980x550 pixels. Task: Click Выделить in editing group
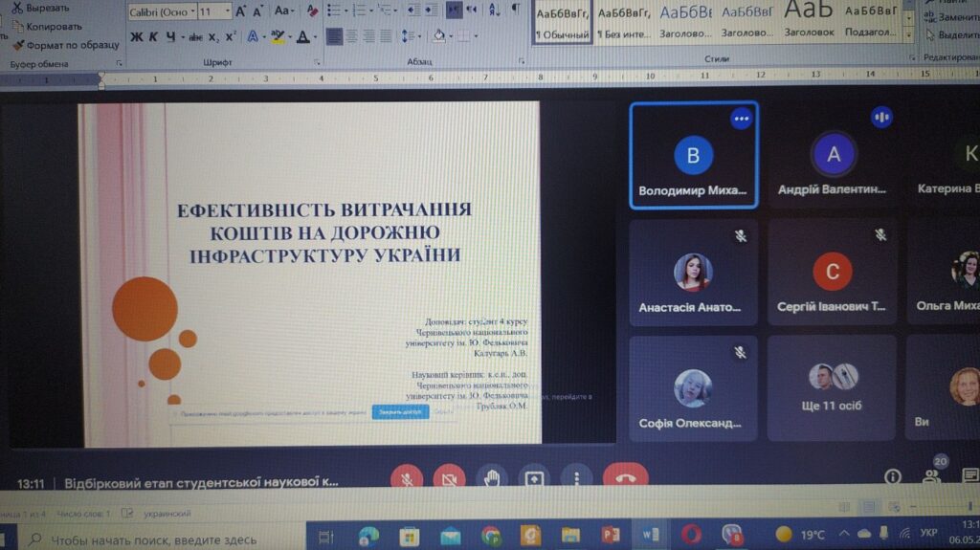[x=953, y=35]
